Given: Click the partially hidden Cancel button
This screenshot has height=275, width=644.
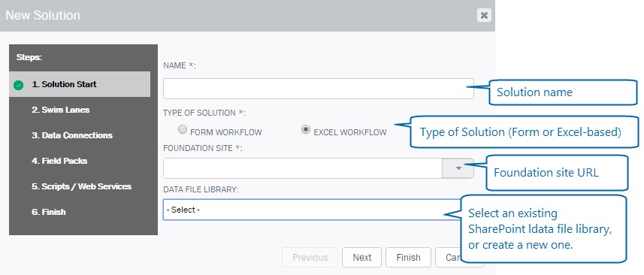Looking at the screenshot, I should click(x=449, y=258).
